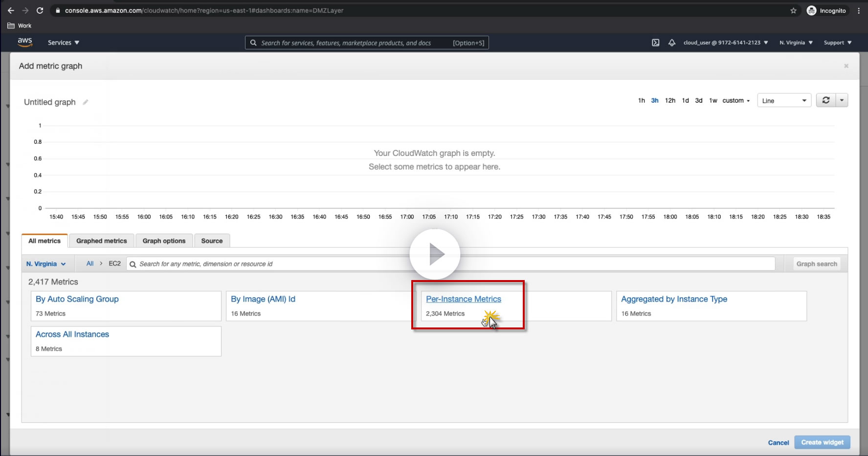Change the N. Virginia metrics region selector
Screen dimensions: 868x456
[46, 264]
